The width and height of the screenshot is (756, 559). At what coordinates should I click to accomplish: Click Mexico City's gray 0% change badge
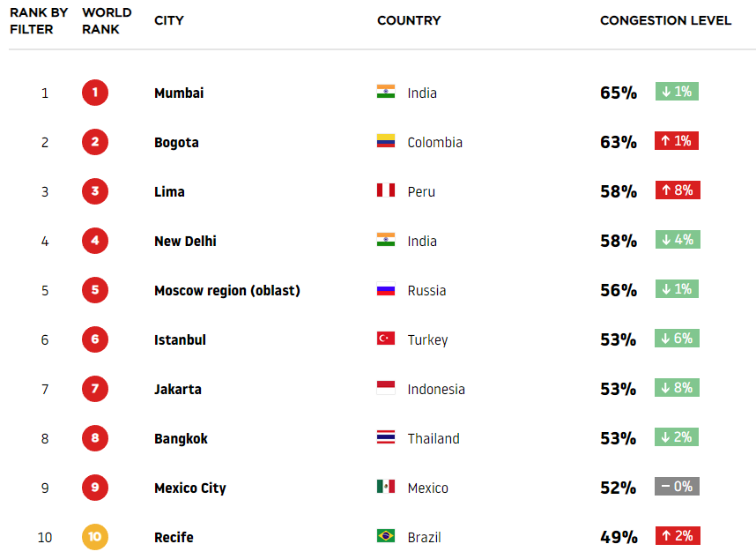677,486
